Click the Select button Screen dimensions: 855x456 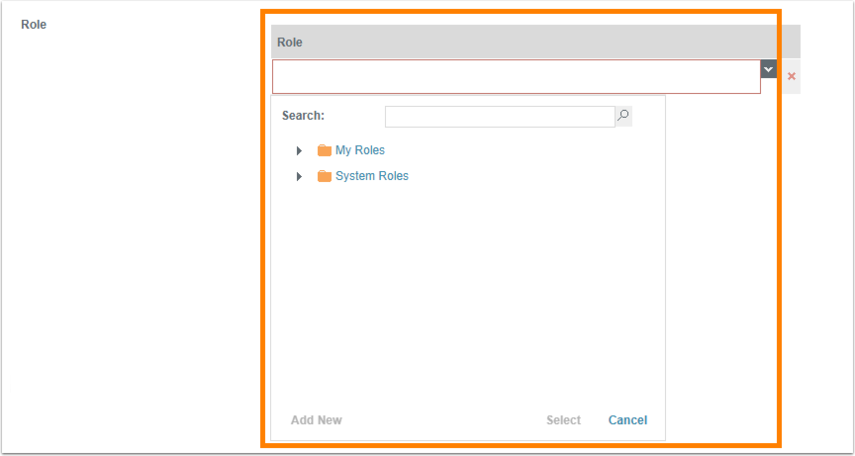coord(563,420)
